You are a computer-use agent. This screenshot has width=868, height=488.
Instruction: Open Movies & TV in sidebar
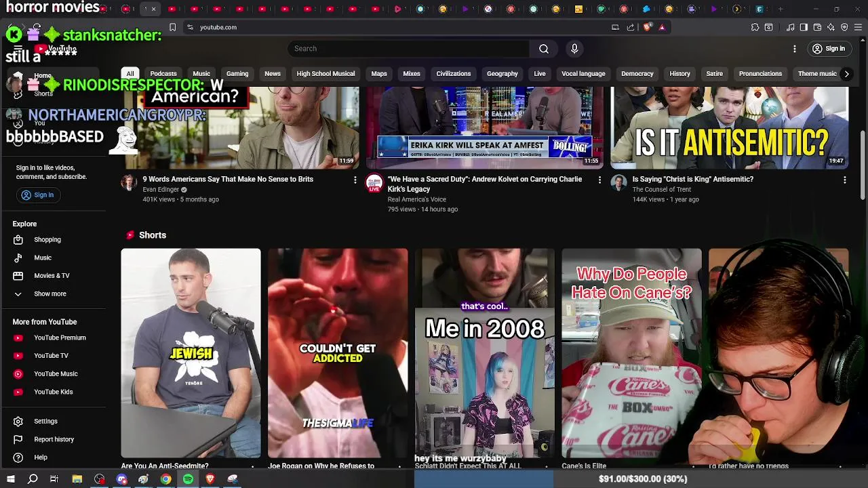point(53,276)
